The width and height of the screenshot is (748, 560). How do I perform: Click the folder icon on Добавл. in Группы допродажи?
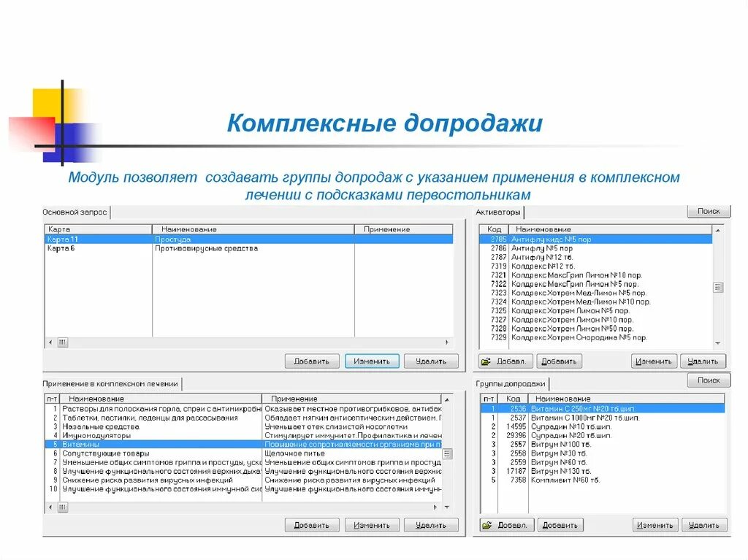[486, 524]
